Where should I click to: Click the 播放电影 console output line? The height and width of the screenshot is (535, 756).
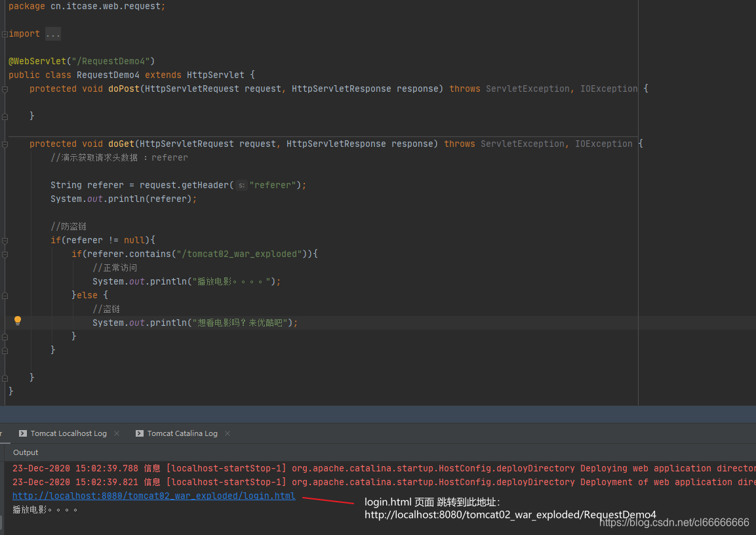point(45,509)
